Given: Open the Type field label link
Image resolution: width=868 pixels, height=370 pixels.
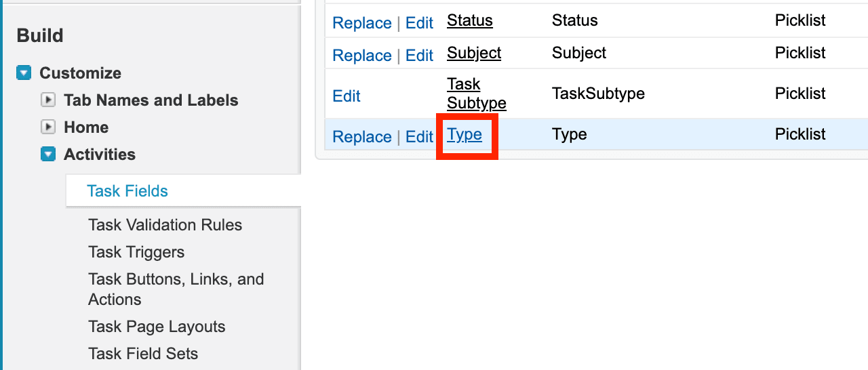Looking at the screenshot, I should (x=465, y=134).
